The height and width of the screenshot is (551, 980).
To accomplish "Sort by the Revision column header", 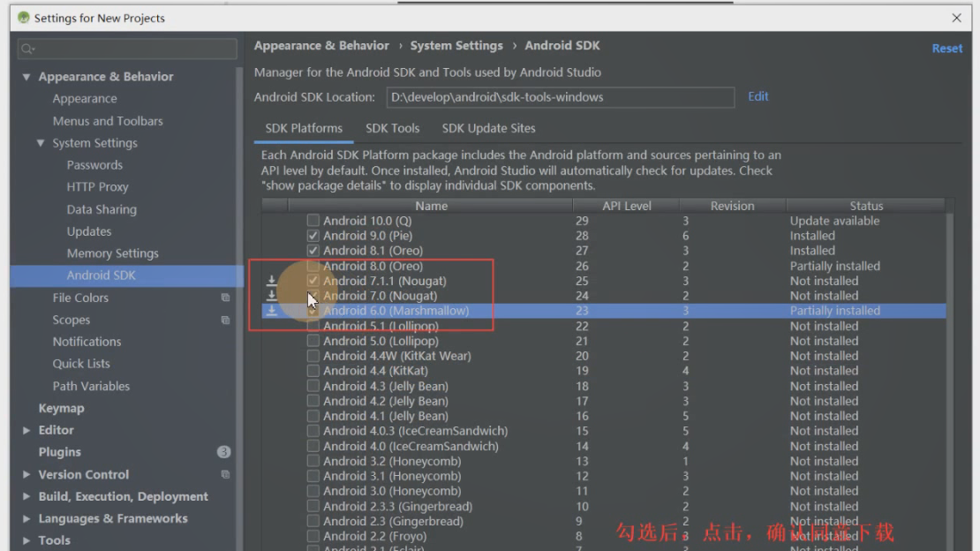I will pos(733,206).
